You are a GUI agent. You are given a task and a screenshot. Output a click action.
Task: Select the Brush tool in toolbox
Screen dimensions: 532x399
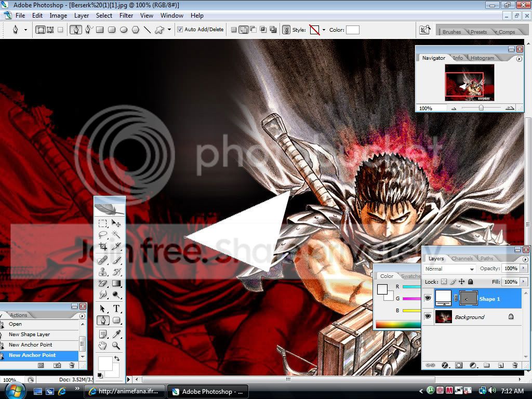coord(116,260)
